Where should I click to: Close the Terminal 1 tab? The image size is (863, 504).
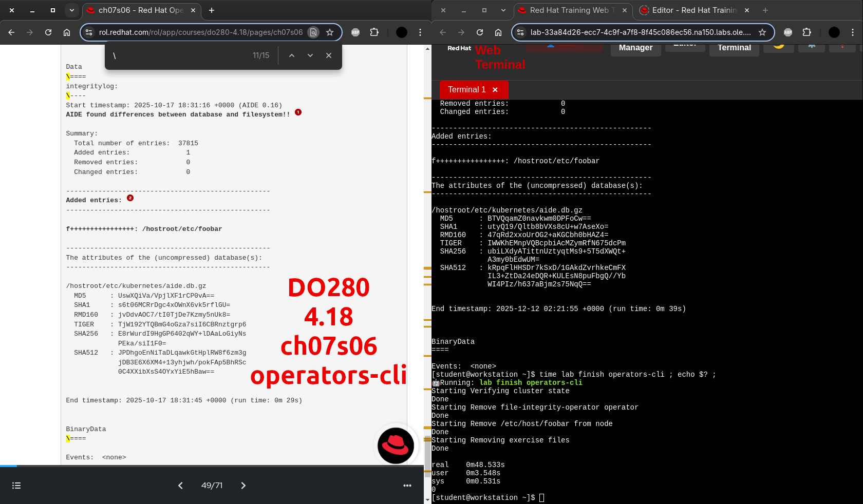click(495, 90)
